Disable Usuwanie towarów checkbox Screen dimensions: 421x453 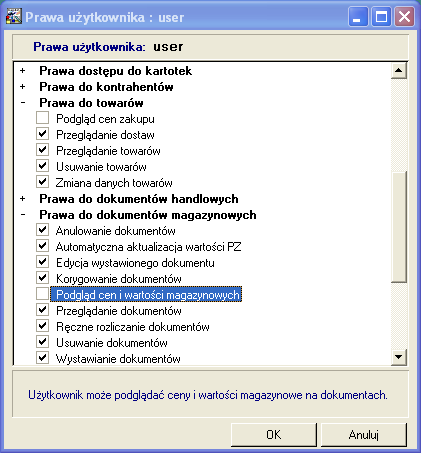[42, 166]
